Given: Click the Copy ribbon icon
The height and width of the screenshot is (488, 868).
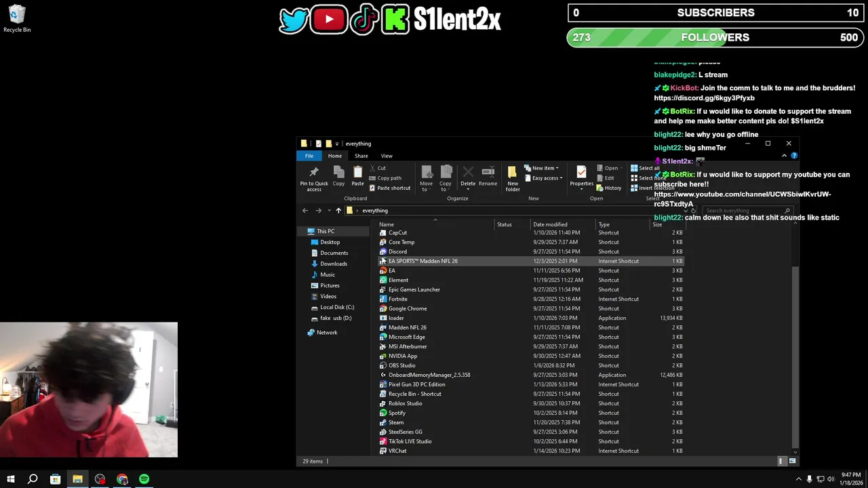Looking at the screenshot, I should 338,176.
